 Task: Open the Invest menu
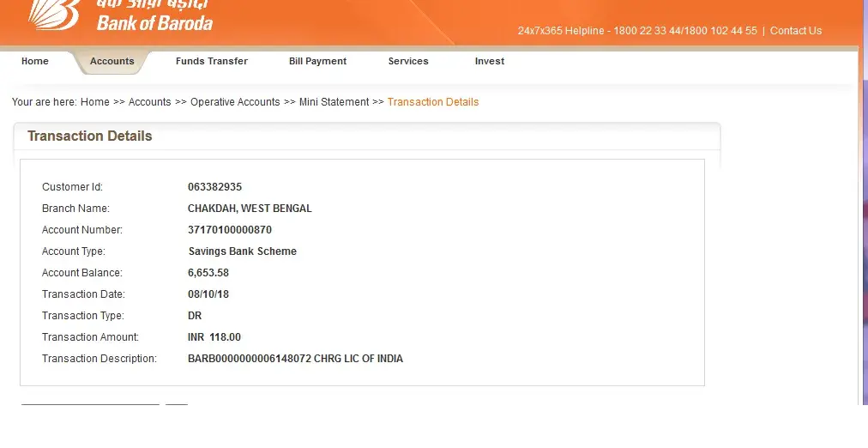(x=490, y=62)
